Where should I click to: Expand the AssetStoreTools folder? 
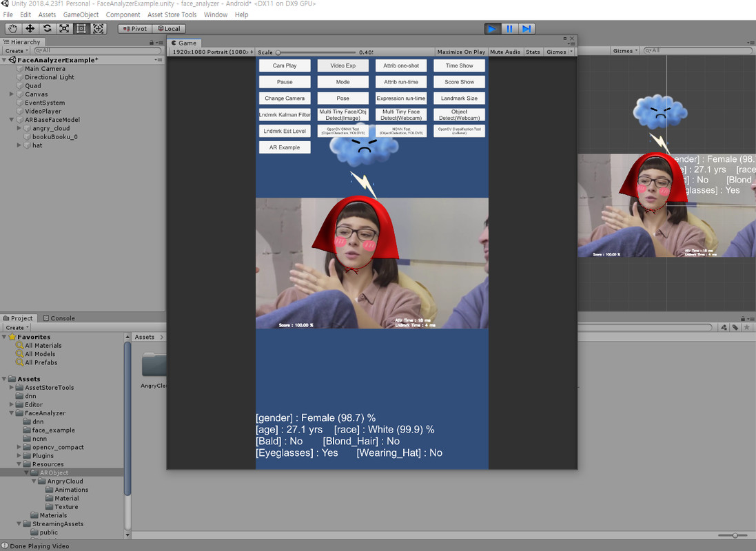pyautogui.click(x=12, y=388)
